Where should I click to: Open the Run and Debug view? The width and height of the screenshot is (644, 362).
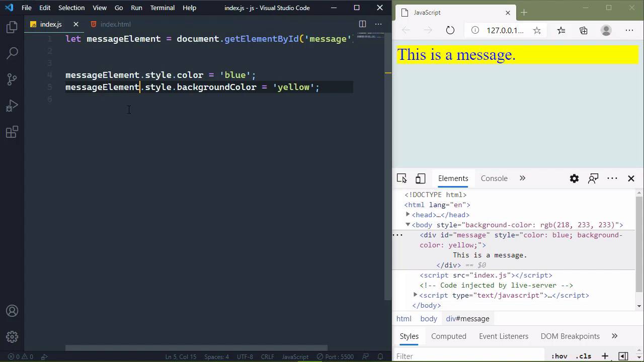[x=12, y=106]
